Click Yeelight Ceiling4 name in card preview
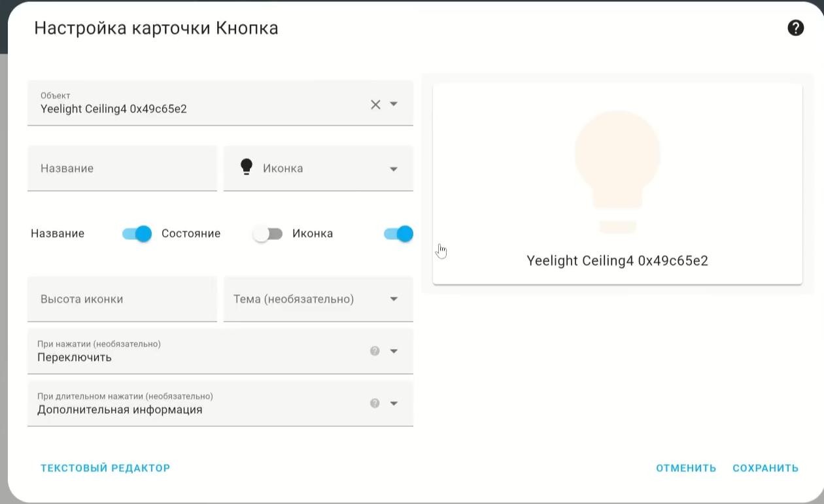This screenshot has width=824, height=504. pos(617,261)
